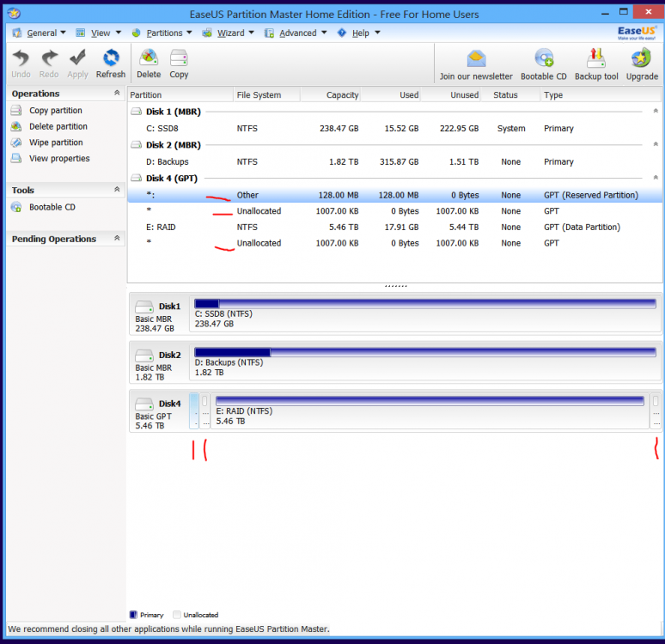Click the Disk4 icon in disk map
The image size is (665, 644).
[x=144, y=404]
